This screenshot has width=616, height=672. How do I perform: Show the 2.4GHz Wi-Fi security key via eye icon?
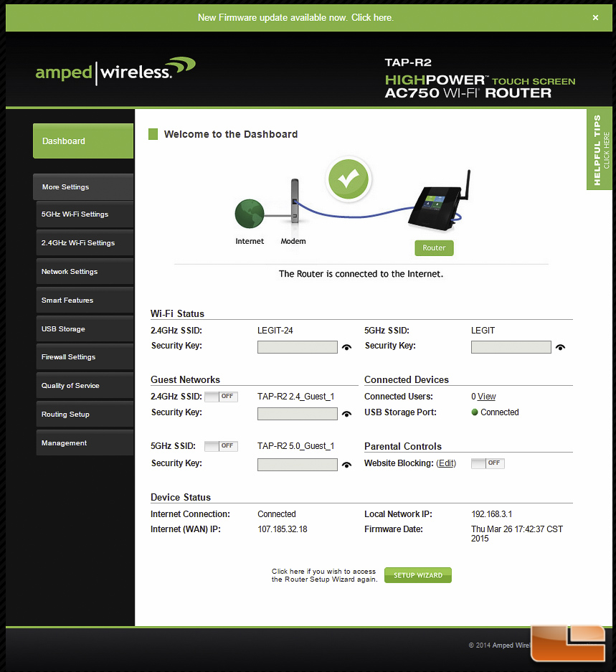point(347,348)
